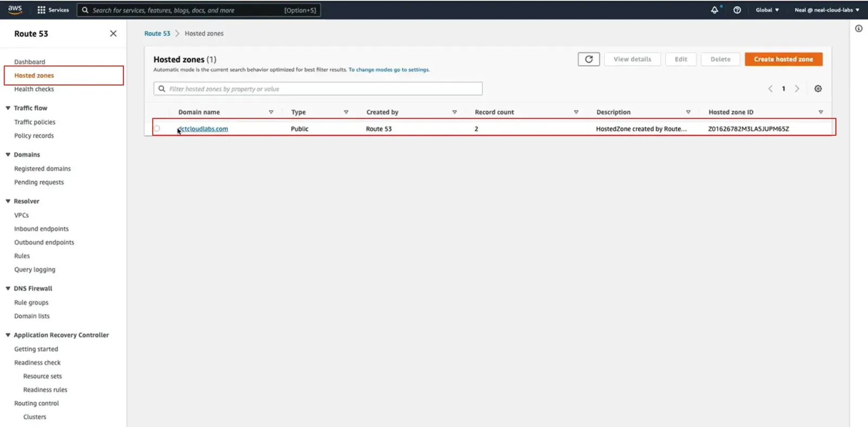Open Pending requests in the sidebar
868x427 pixels.
(39, 182)
